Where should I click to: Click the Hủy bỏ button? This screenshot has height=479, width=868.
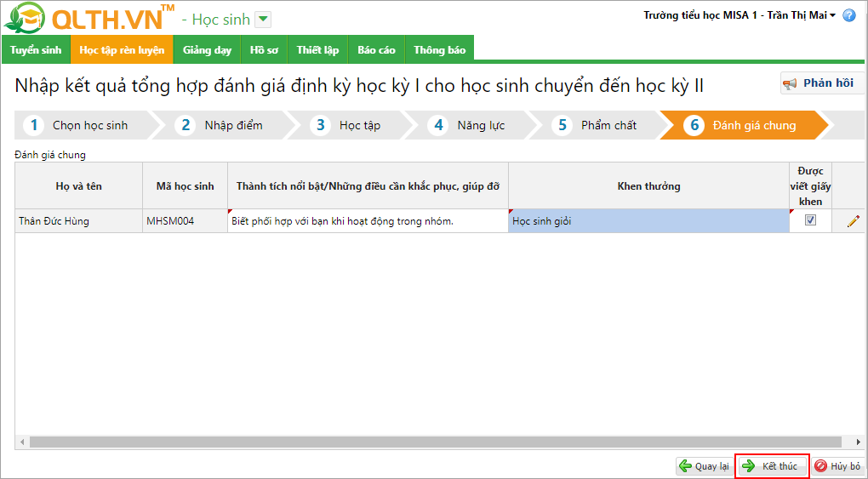[838, 465]
